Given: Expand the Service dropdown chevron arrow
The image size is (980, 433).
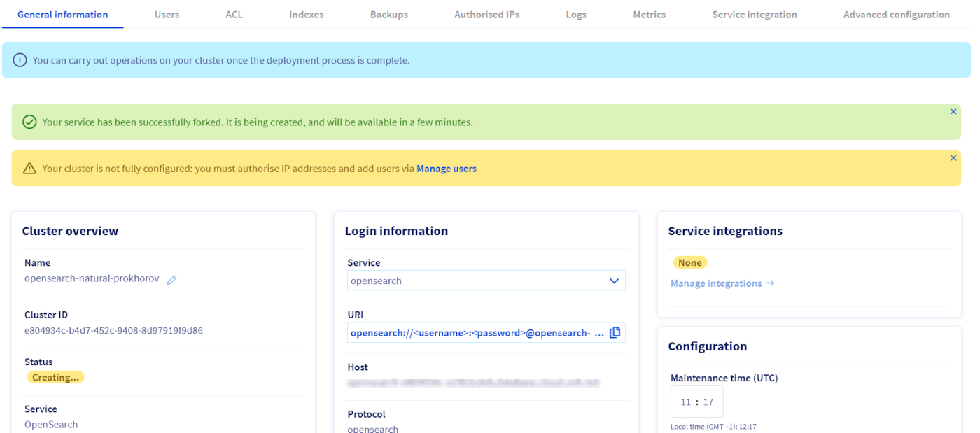Looking at the screenshot, I should [x=614, y=281].
